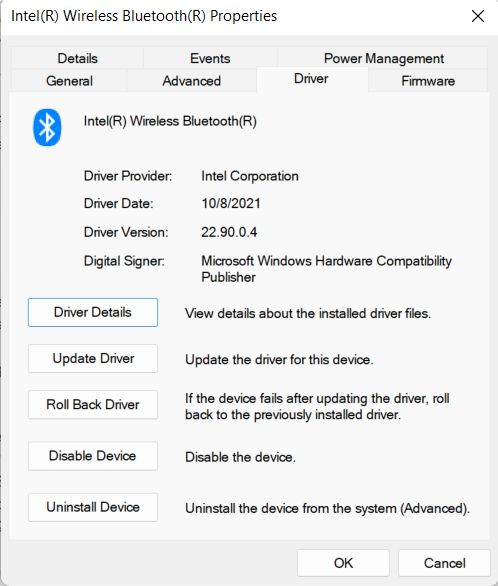This screenshot has width=498, height=586.
Task: Click the Uninstall Device button
Action: pos(93,507)
